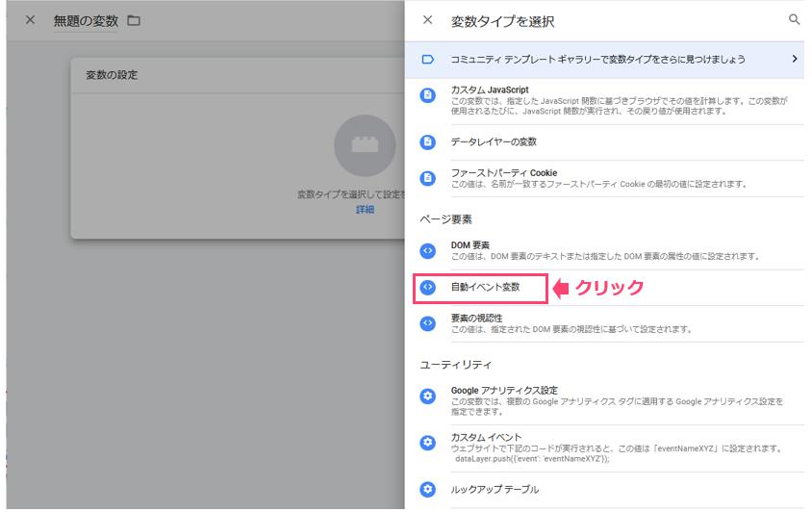Click the 無題の変数 title field
Viewport: 812px width, 512px height.
(x=86, y=21)
